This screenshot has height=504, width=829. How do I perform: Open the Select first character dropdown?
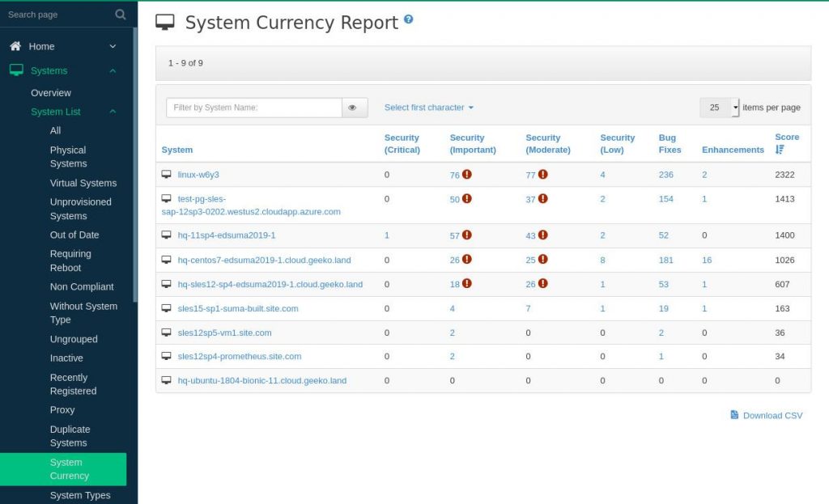click(x=428, y=108)
